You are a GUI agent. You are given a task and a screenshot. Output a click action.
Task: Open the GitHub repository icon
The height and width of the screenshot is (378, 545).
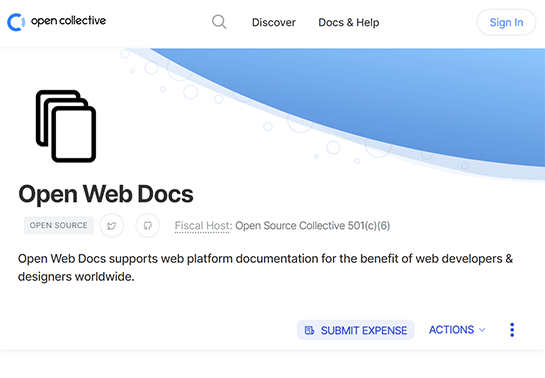click(x=148, y=226)
